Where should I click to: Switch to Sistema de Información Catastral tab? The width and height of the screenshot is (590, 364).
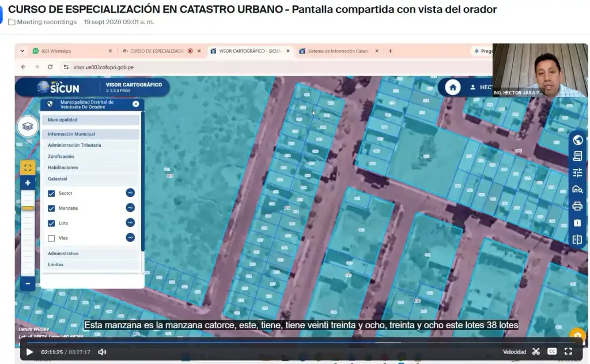[339, 51]
